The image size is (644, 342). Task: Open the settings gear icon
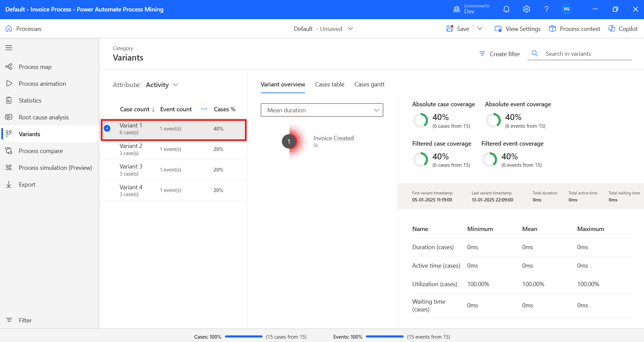point(526,9)
